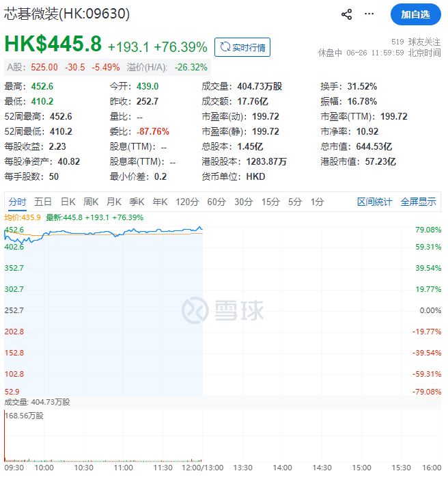Screen dimensions: 448x484
Task: Click the 最小价差 value 0.2
Action: tap(160, 177)
